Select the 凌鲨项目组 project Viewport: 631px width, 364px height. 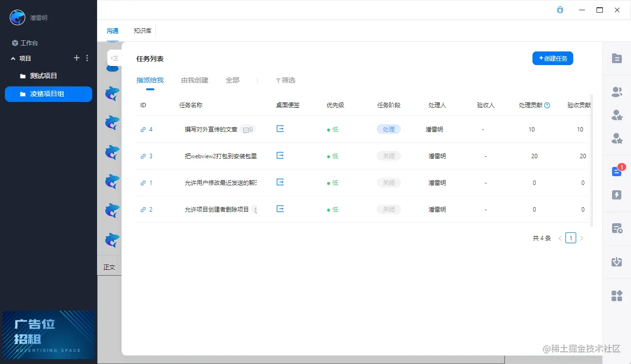coord(49,94)
